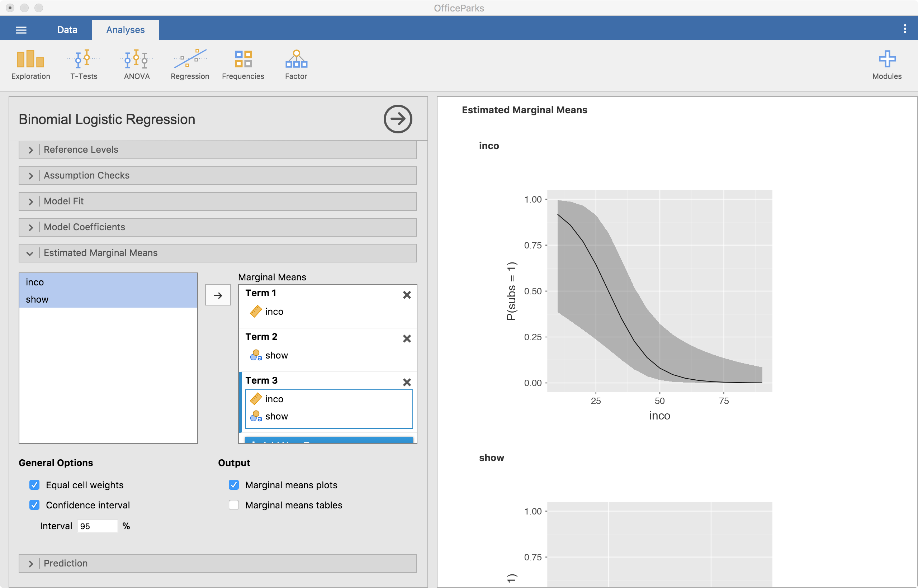
Task: Expand Model Coefficients section
Action: click(x=217, y=227)
